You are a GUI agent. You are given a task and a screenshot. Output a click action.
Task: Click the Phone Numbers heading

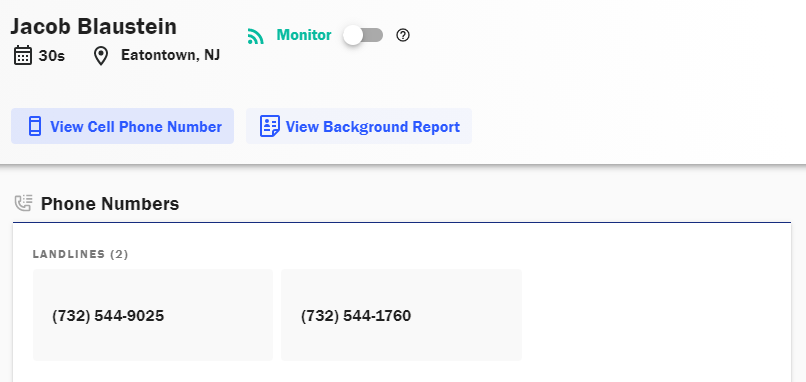click(x=110, y=204)
